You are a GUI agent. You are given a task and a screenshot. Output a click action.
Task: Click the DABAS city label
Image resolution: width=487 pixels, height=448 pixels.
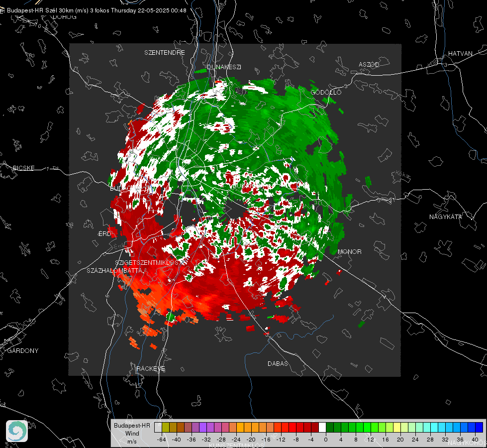click(x=278, y=363)
